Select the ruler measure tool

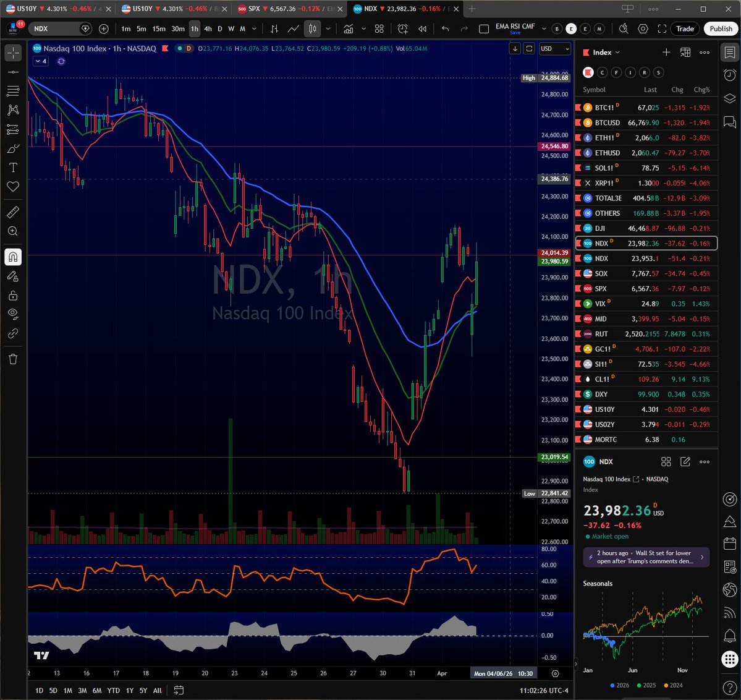pyautogui.click(x=13, y=212)
